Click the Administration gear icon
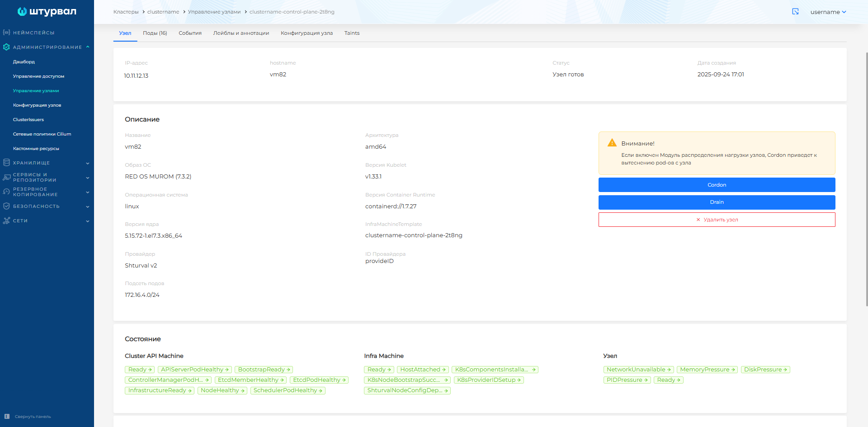Image resolution: width=868 pixels, height=427 pixels. click(6, 47)
